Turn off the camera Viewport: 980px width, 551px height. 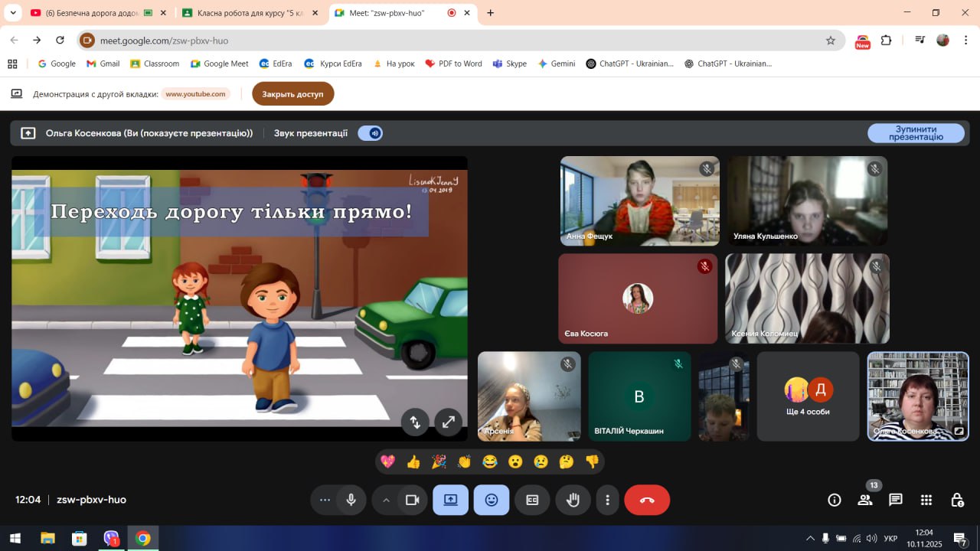pos(413,500)
